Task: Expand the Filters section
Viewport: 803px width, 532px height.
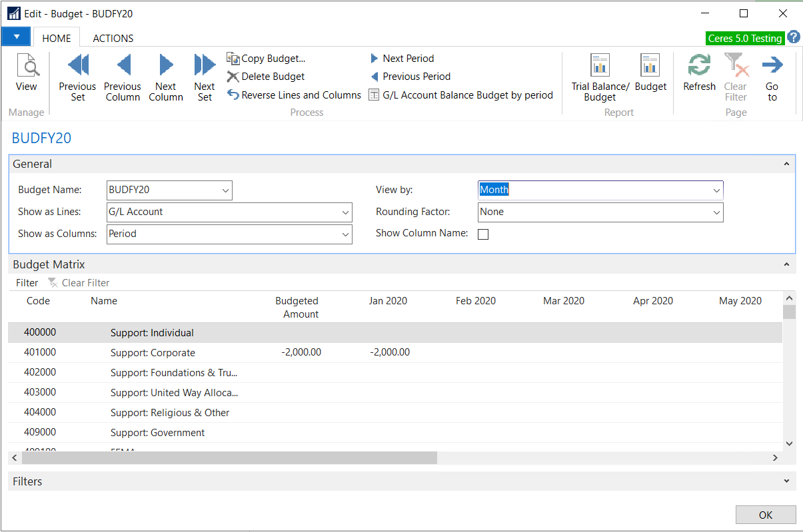Action: click(786, 481)
